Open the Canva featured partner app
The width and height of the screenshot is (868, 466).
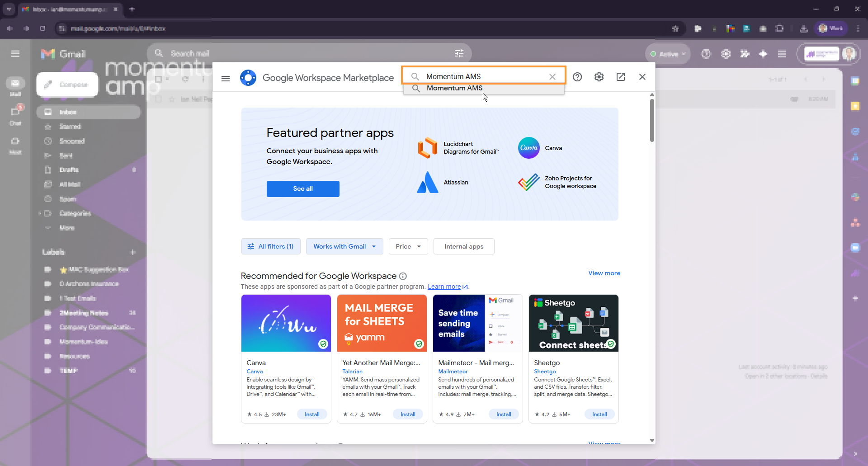tap(540, 148)
